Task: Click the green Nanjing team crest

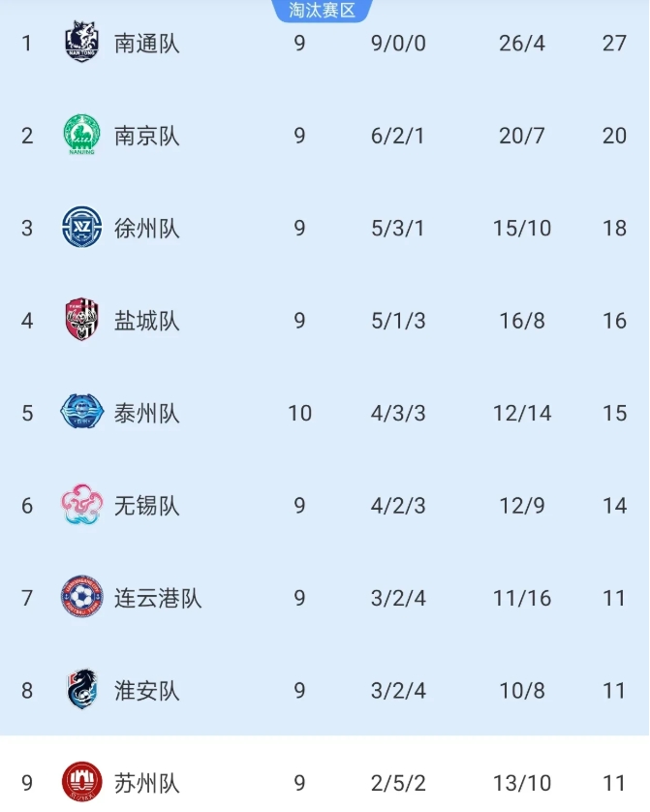Action: pyautogui.click(x=81, y=135)
